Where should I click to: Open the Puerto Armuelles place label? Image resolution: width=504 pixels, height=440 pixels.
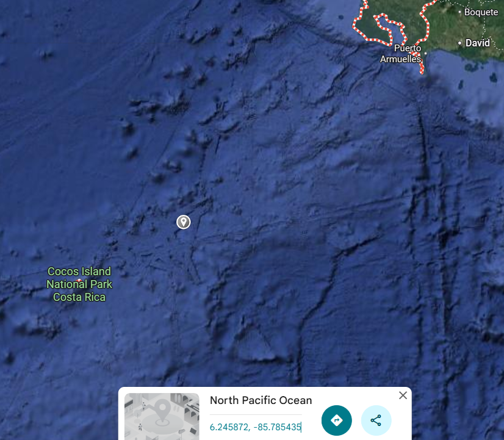pos(400,53)
